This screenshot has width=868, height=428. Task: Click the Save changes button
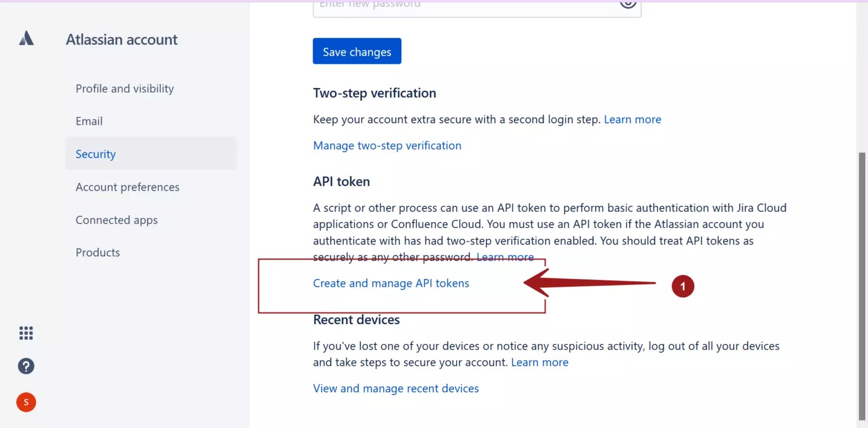coord(357,51)
